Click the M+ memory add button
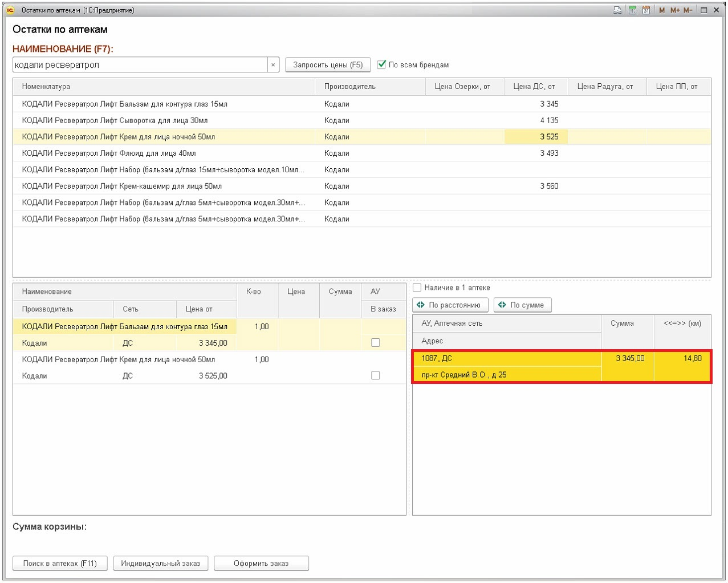This screenshot has height=583, width=728. pos(675,10)
